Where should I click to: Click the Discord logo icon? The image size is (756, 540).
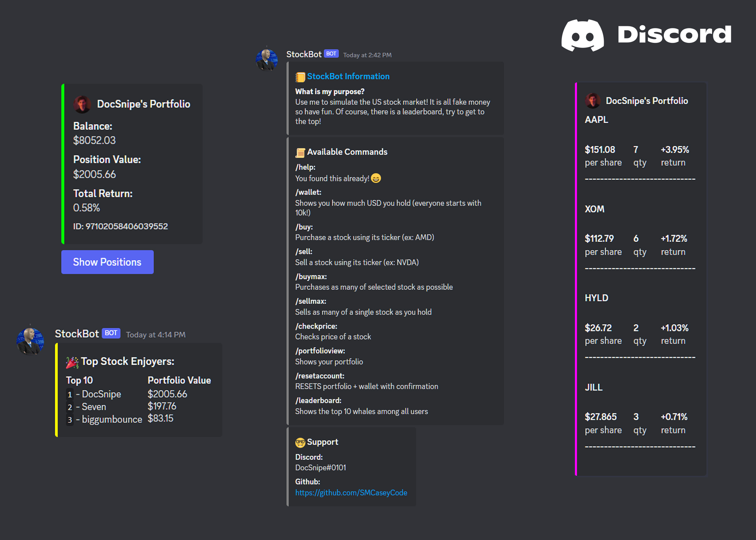[x=582, y=35]
